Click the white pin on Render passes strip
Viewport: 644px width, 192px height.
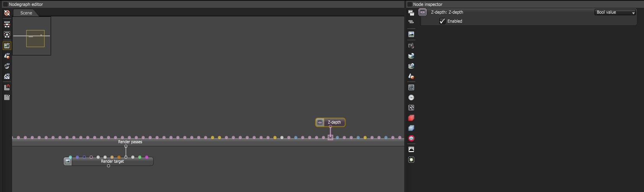[x=282, y=137]
